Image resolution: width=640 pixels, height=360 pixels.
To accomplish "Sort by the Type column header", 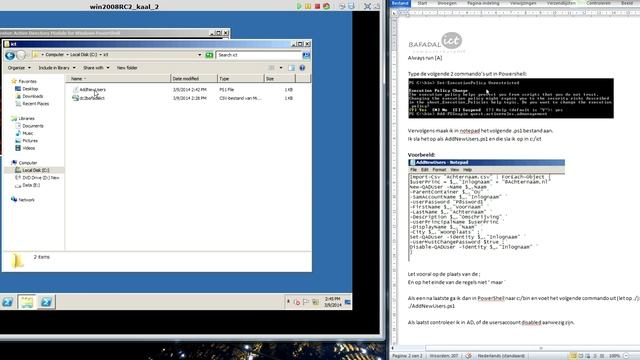I will pos(240,78).
